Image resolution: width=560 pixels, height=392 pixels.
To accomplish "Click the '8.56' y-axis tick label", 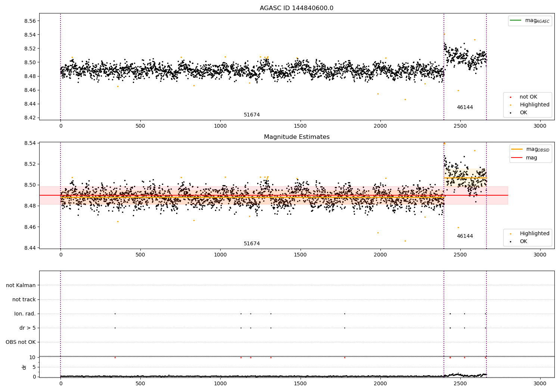I will (30, 21).
